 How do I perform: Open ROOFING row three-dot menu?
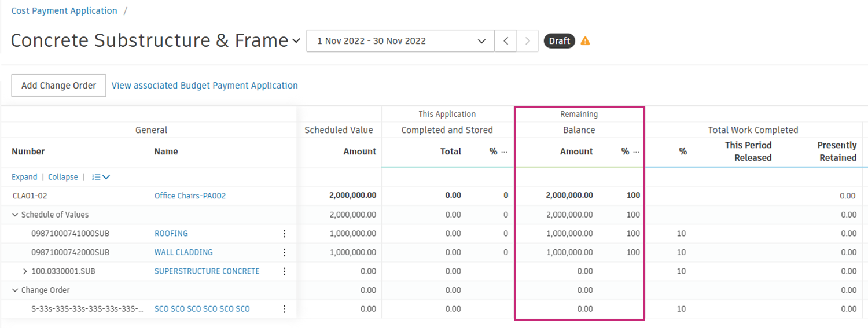coord(284,234)
